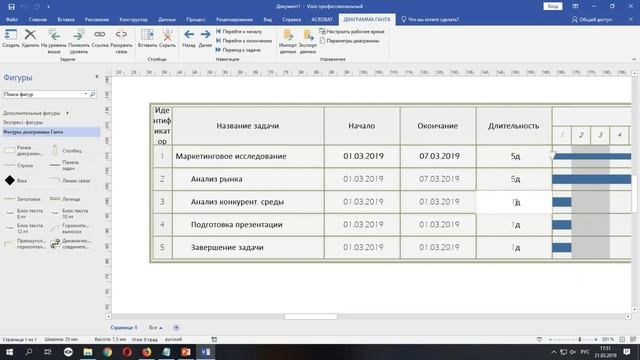Click the Вход sign-in button
Image resolution: width=640 pixels, height=360 pixels.
[553, 6]
